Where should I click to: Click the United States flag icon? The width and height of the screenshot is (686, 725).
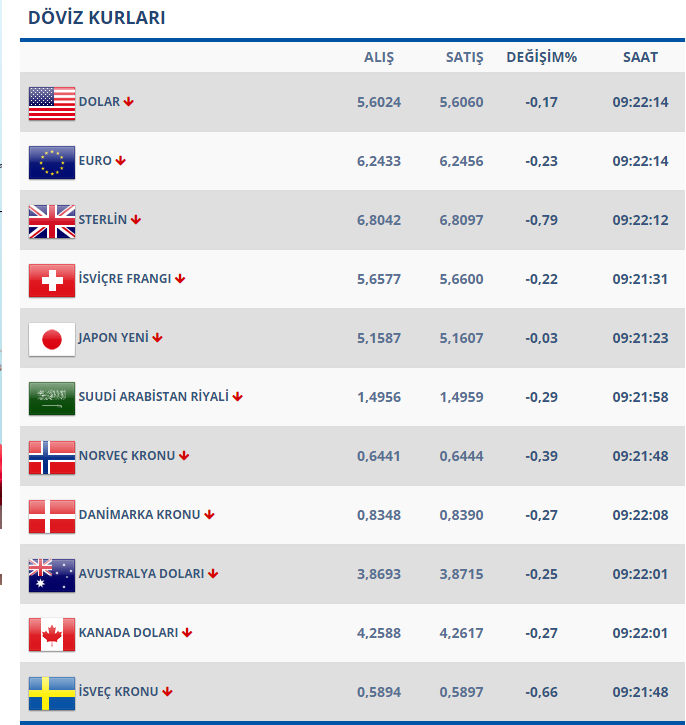point(52,103)
